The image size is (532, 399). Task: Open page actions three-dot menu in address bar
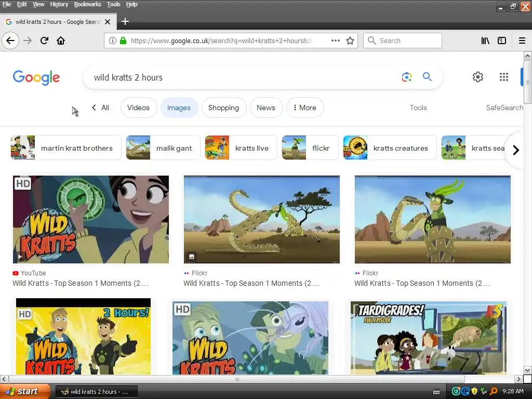pyautogui.click(x=336, y=41)
